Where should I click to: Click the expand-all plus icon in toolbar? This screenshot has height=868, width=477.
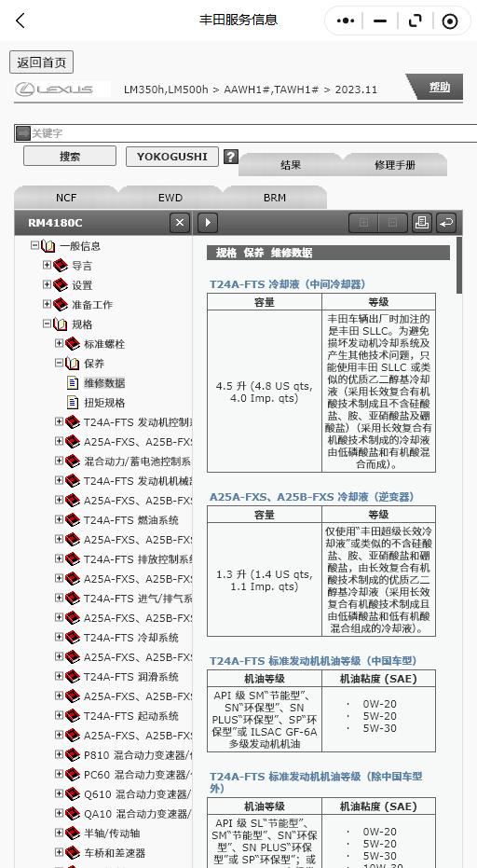click(x=363, y=223)
